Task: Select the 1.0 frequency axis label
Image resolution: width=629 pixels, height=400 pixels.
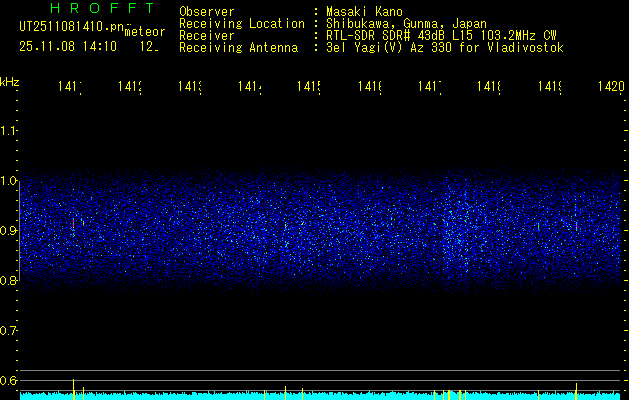Action: [8, 181]
